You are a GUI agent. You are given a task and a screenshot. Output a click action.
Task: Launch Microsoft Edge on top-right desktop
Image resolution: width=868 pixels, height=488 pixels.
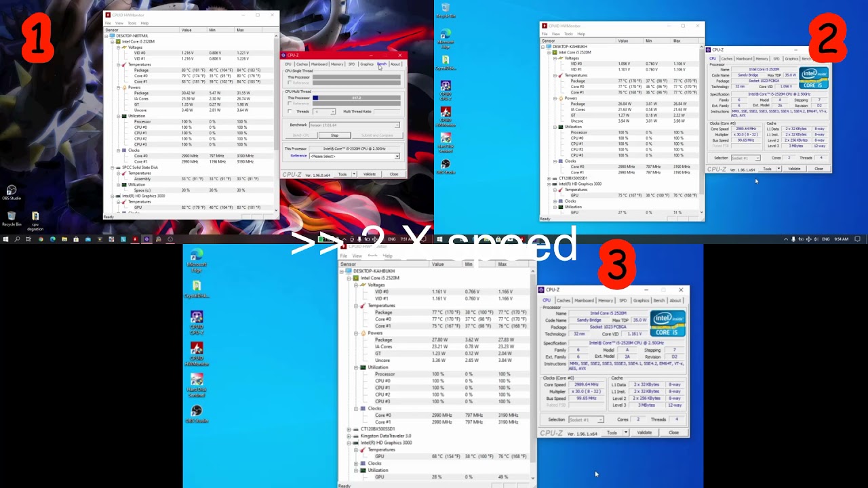point(446,39)
